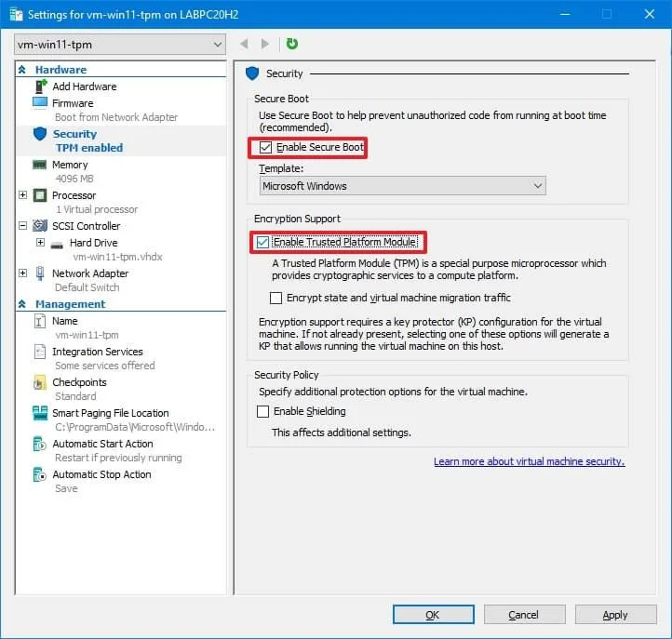Check Encrypt state and migration traffic
This screenshot has height=639, width=672.
pos(276,298)
